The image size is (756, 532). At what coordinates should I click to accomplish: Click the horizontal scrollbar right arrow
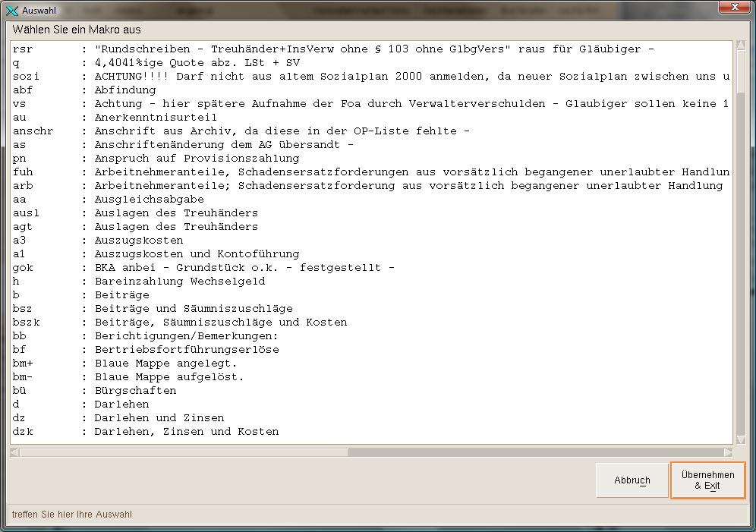(728, 452)
